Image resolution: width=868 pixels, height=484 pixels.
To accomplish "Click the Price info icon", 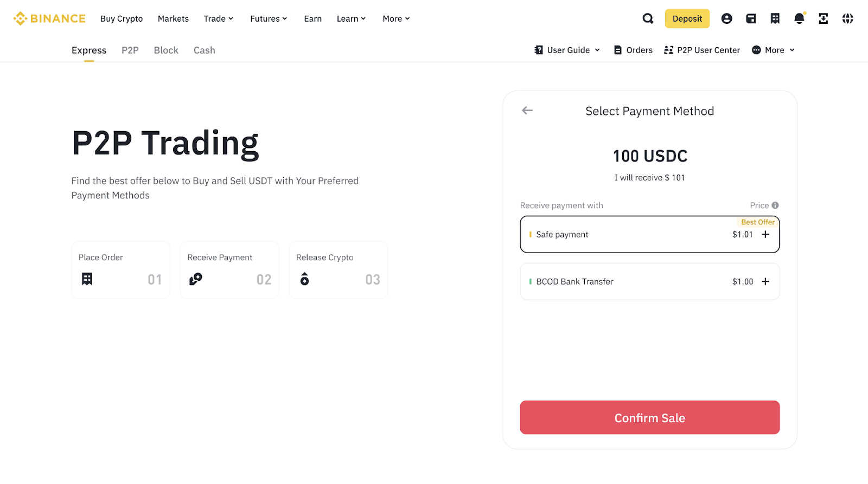I will (x=775, y=205).
